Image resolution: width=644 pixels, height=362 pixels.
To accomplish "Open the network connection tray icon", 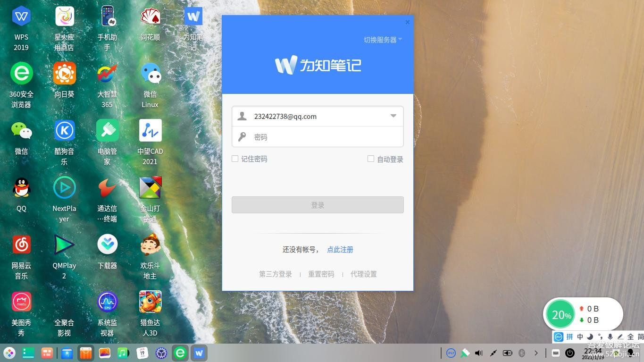I will pos(493,353).
